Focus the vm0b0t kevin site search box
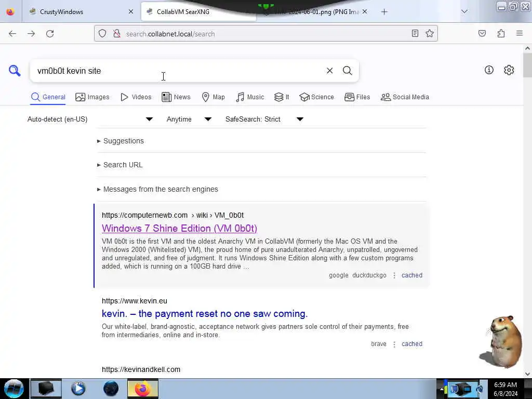The width and height of the screenshot is (532, 399). (x=177, y=71)
